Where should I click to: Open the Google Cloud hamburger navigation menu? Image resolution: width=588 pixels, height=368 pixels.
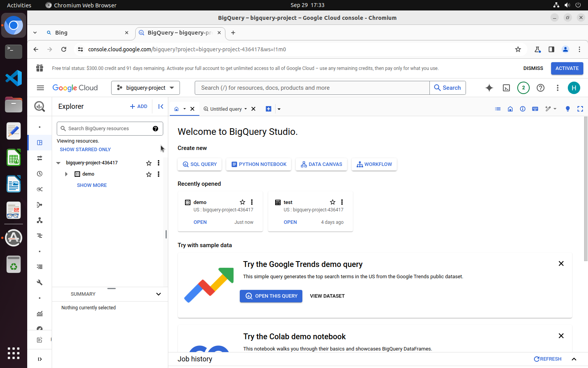(x=40, y=88)
